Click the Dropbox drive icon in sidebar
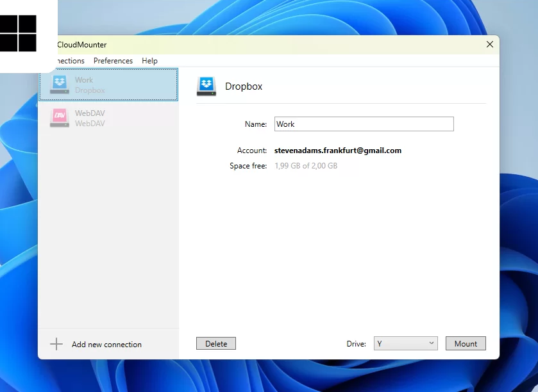The image size is (538, 392). tap(60, 85)
